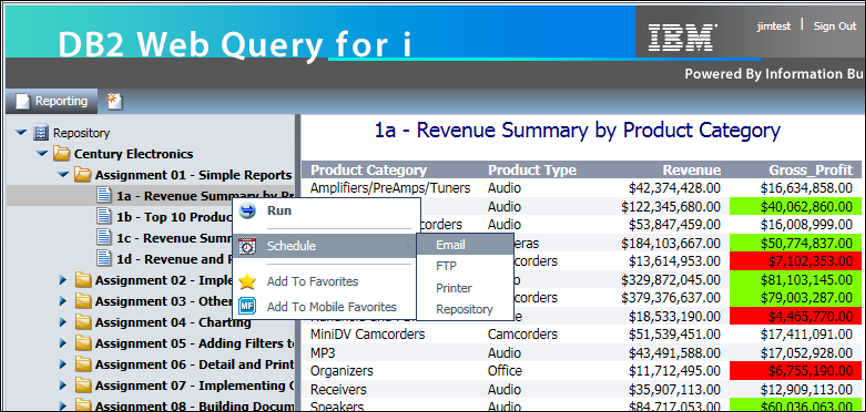Expand Assignment 06 - Detail and Print arrow

[63, 365]
